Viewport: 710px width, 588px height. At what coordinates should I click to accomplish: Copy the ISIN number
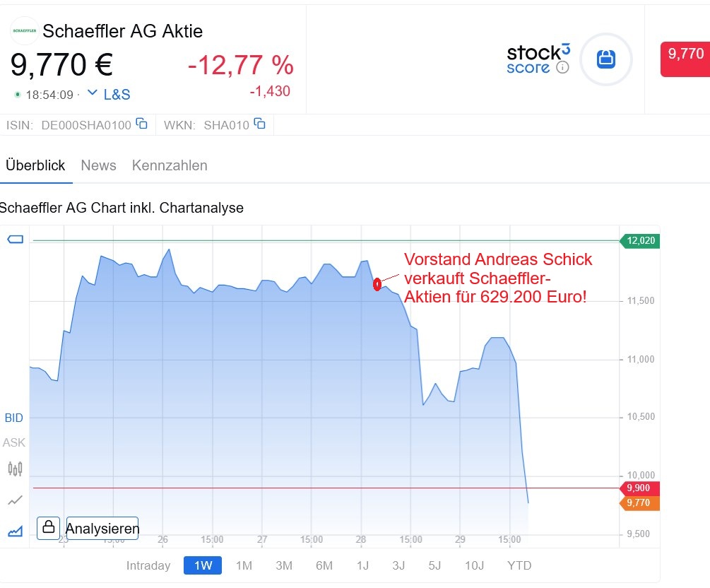pyautogui.click(x=142, y=124)
